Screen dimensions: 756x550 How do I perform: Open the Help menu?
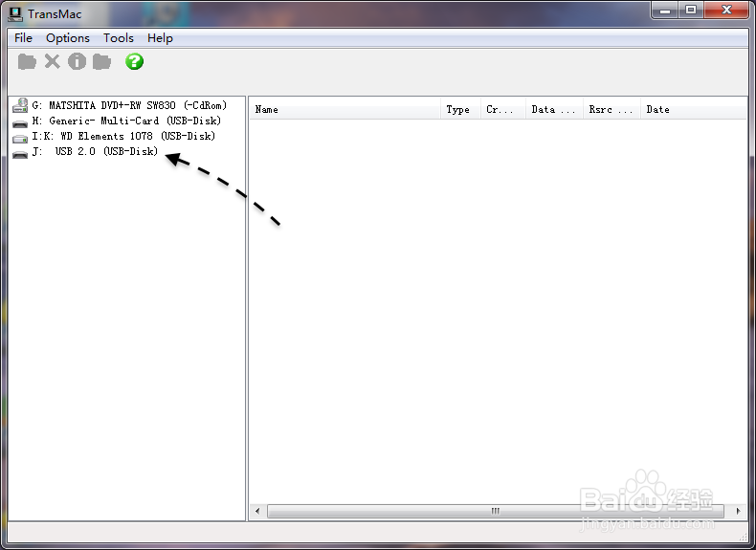pyautogui.click(x=160, y=38)
